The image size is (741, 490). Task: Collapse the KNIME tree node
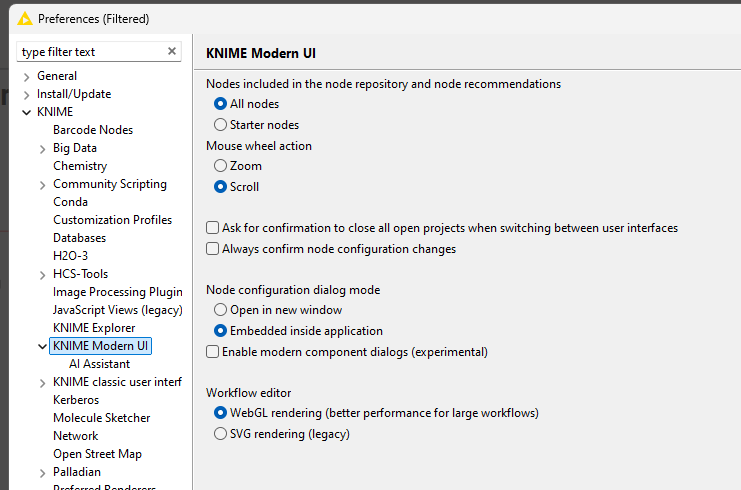pos(26,112)
